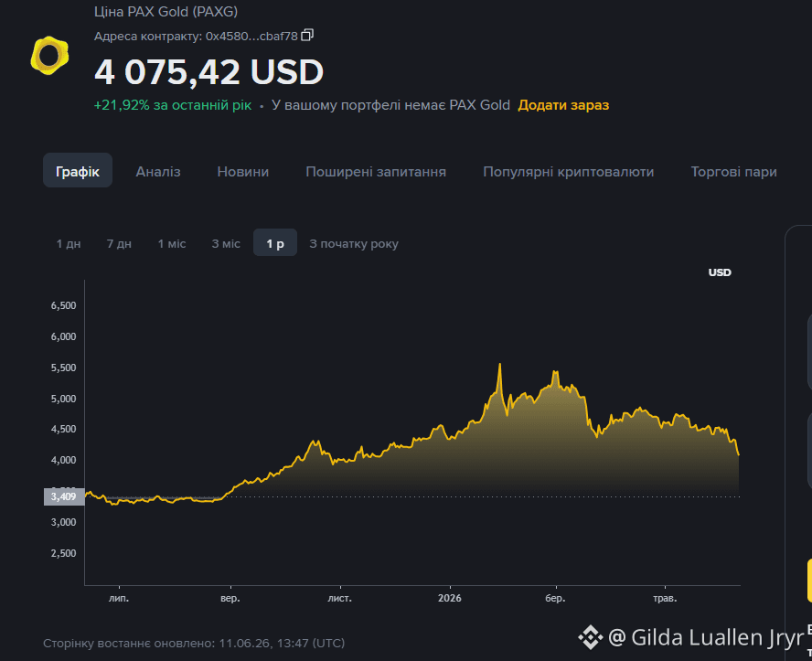812x661 pixels.
Task: Select the 7 дн chart range
Action: (119, 243)
